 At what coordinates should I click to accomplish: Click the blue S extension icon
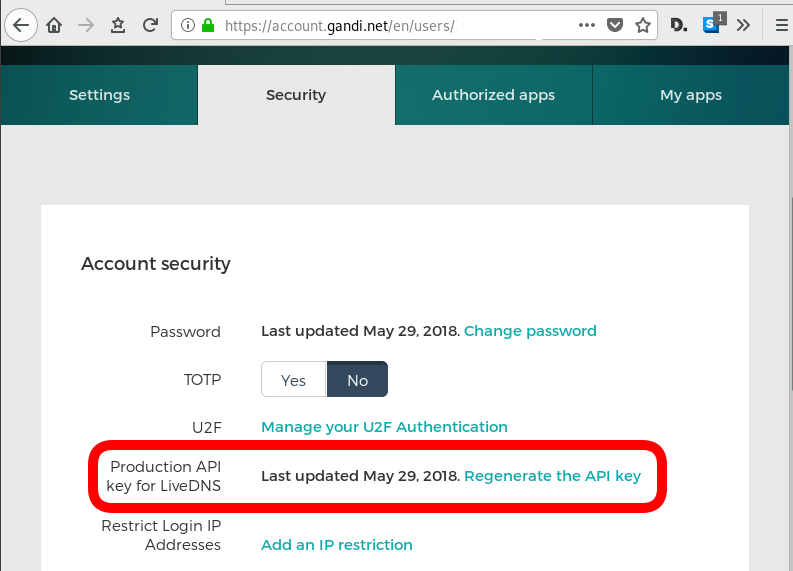coord(712,25)
